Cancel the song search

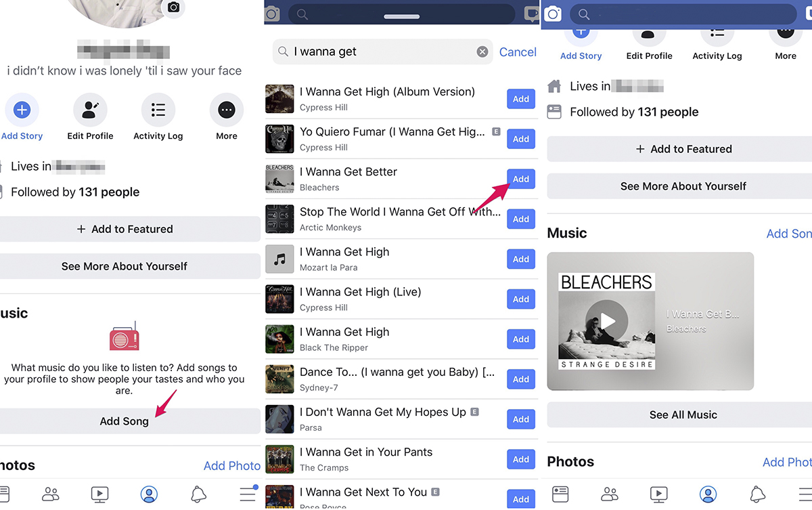518,52
